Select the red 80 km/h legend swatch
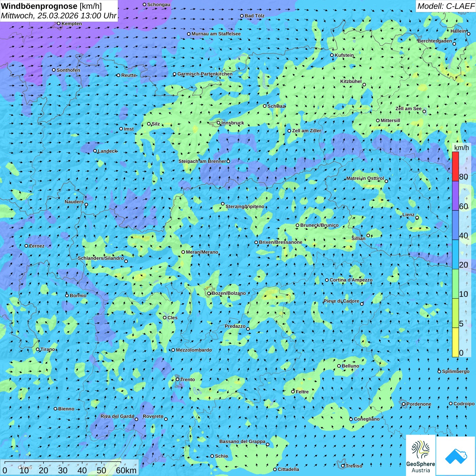476x476 pixels. tap(455, 166)
